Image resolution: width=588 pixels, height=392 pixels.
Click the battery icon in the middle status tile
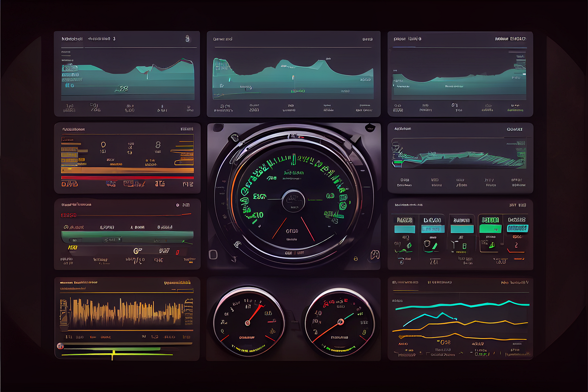click(464, 245)
